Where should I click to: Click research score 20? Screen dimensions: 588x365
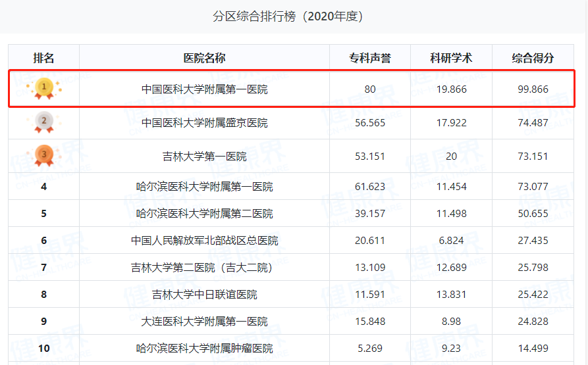click(452, 157)
